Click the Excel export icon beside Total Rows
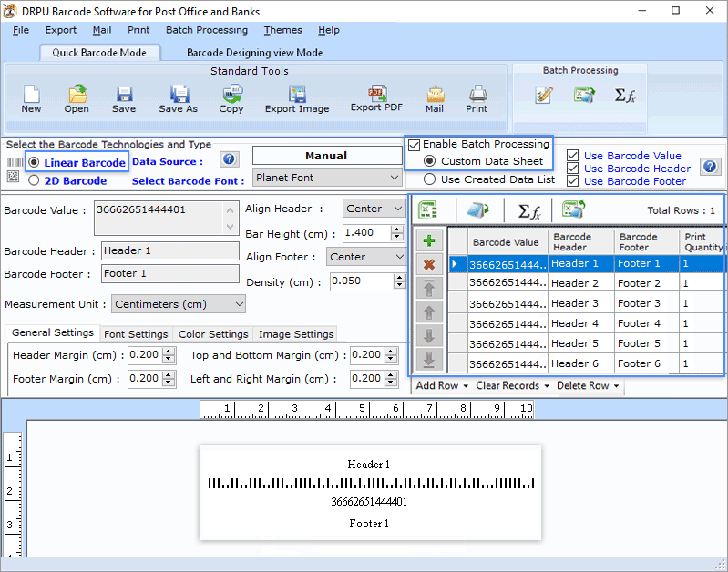The image size is (728, 572). point(574,209)
